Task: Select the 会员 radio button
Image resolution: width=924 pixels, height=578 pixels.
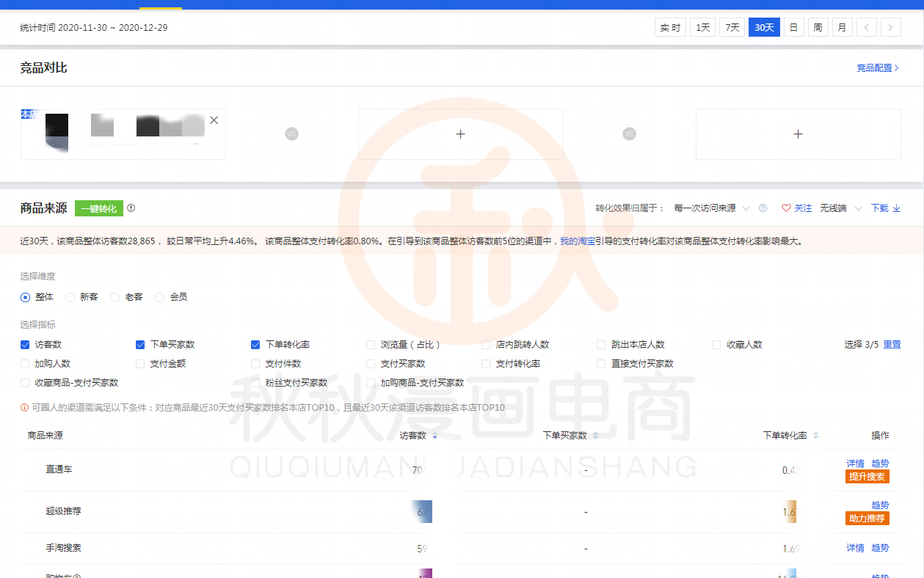Action: tap(160, 297)
